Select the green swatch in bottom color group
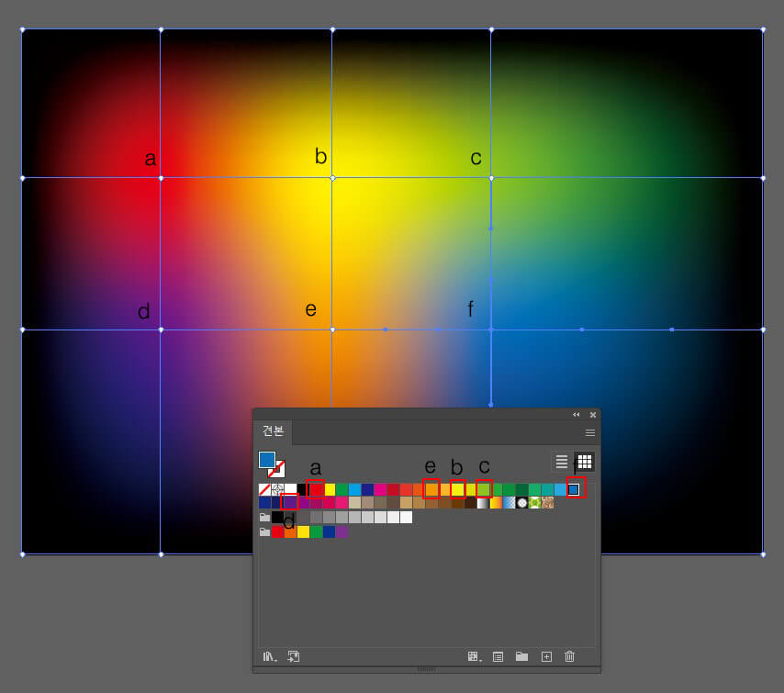784x693 pixels. click(x=316, y=532)
